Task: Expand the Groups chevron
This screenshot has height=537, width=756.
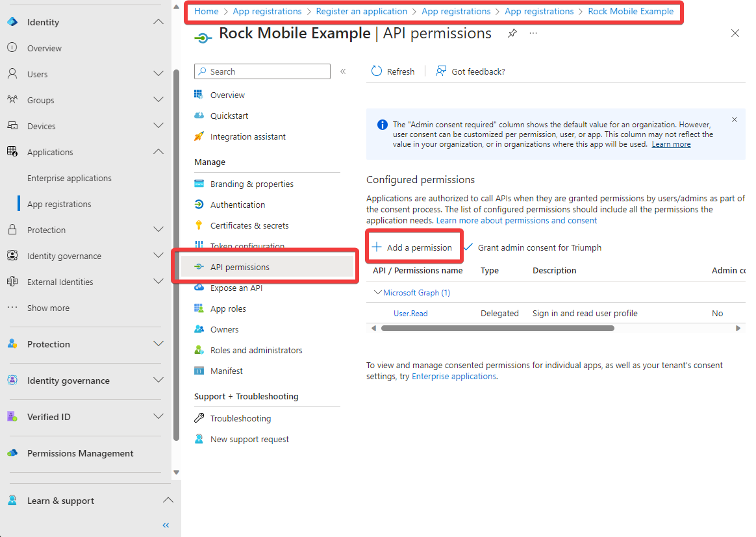Action: tap(158, 99)
